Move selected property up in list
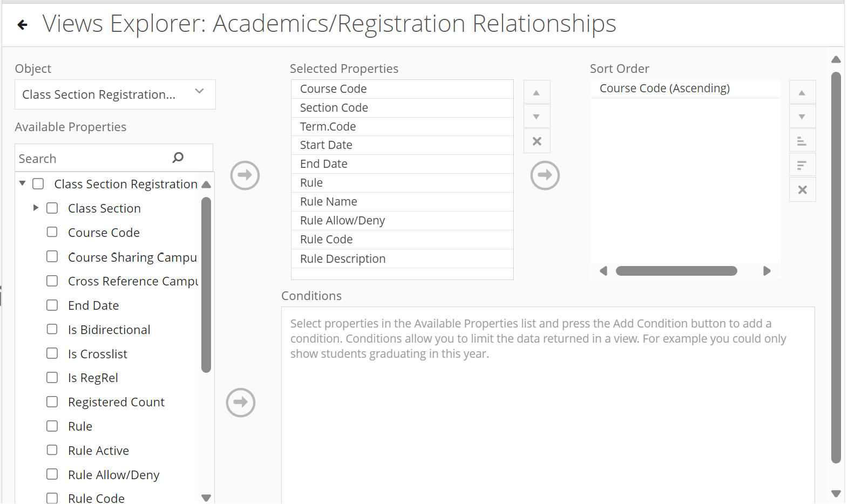Image resolution: width=848 pixels, height=504 pixels. pyautogui.click(x=537, y=92)
